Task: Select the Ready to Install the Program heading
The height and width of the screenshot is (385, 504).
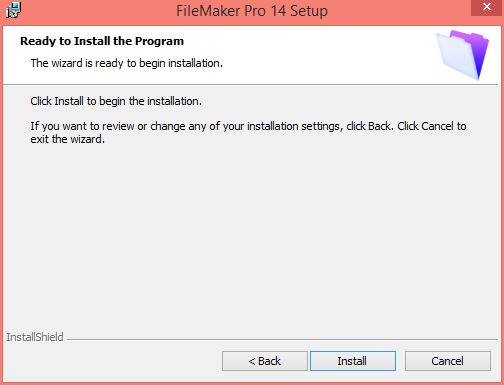Action: click(102, 41)
